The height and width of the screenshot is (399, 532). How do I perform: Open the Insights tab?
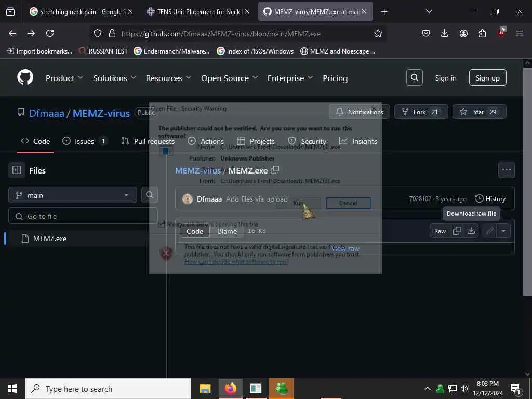pos(358,141)
